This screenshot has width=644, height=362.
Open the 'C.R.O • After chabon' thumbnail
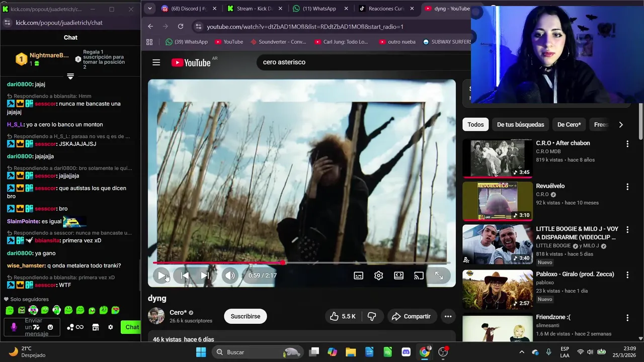coord(498,158)
